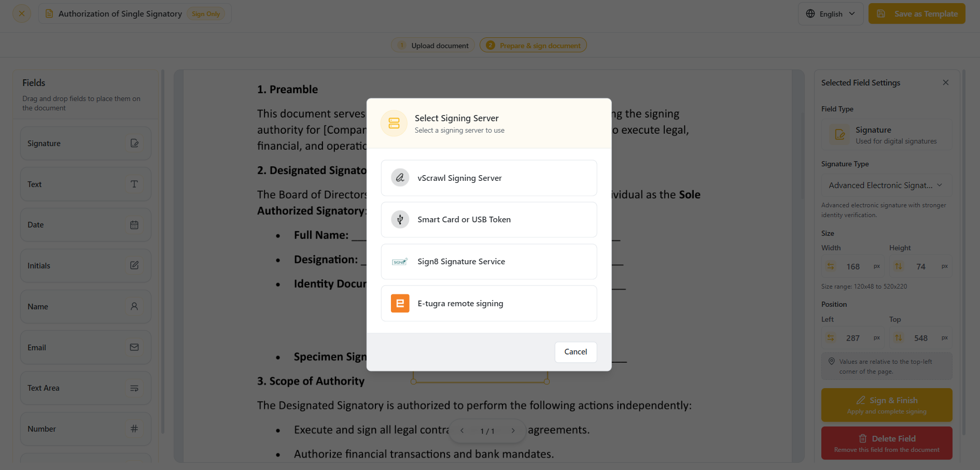This screenshot has width=980, height=470.
Task: Click the Delete Field button
Action: click(x=887, y=443)
